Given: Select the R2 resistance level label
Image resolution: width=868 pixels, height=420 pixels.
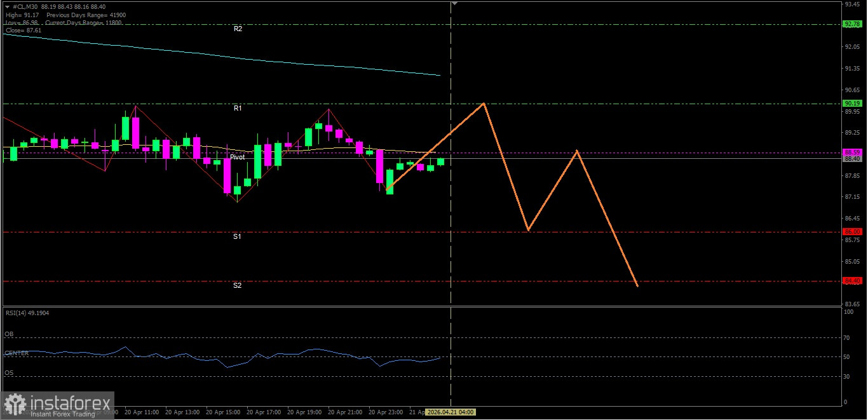Looking at the screenshot, I should click(x=238, y=29).
